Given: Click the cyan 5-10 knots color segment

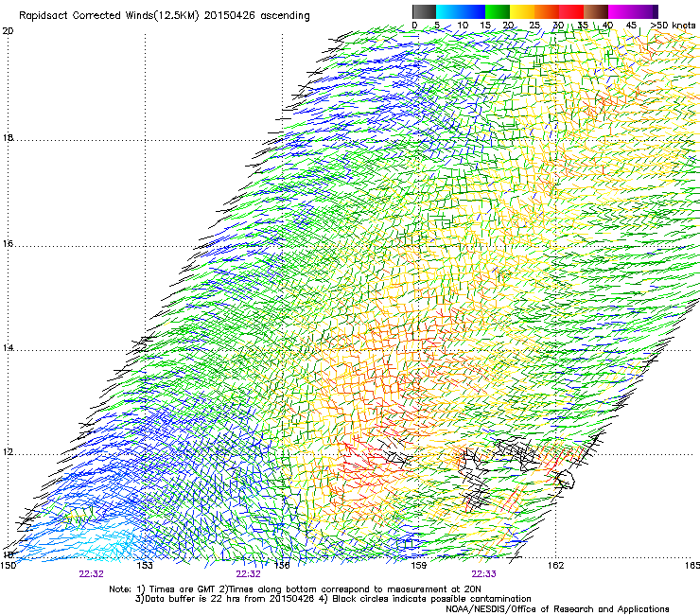Looking at the screenshot, I should pyautogui.click(x=448, y=11).
